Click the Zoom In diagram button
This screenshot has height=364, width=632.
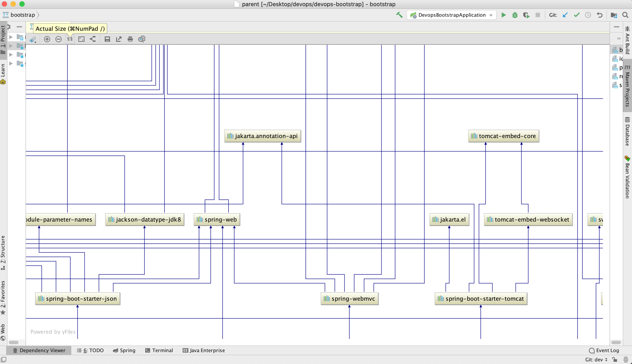tap(47, 39)
